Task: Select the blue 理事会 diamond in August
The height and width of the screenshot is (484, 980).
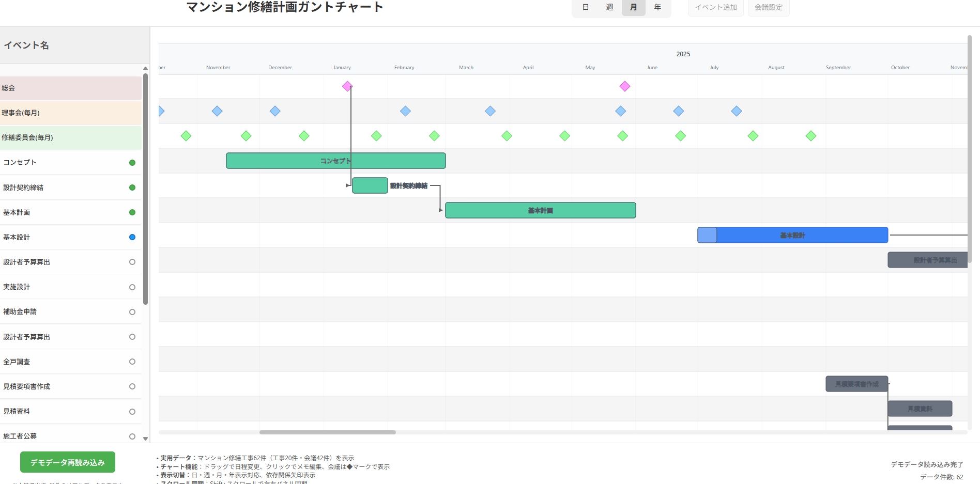Action: coord(737,111)
